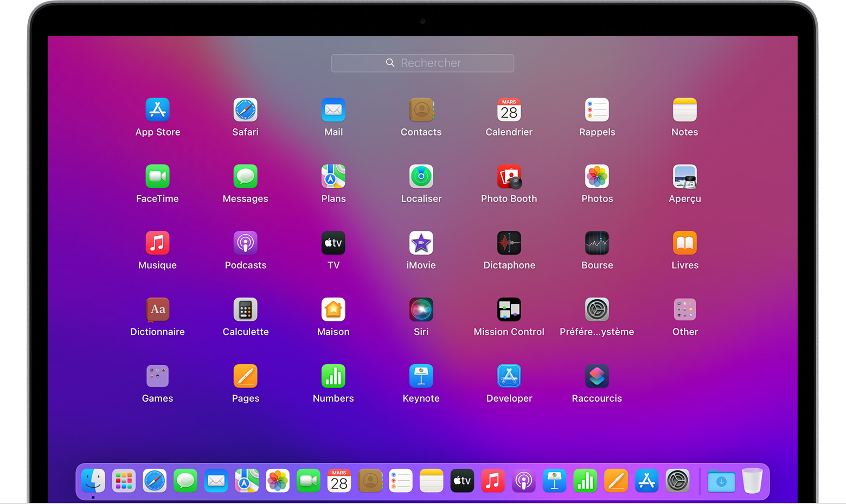Open Photo Booth from the Launchpad grid
This screenshot has width=846, height=504.
pos(509,177)
